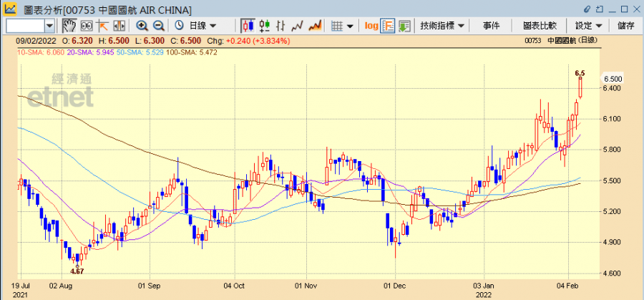This screenshot has width=644, height=300.
Task: Switch to candlestick chart type
Action: (x=248, y=26)
